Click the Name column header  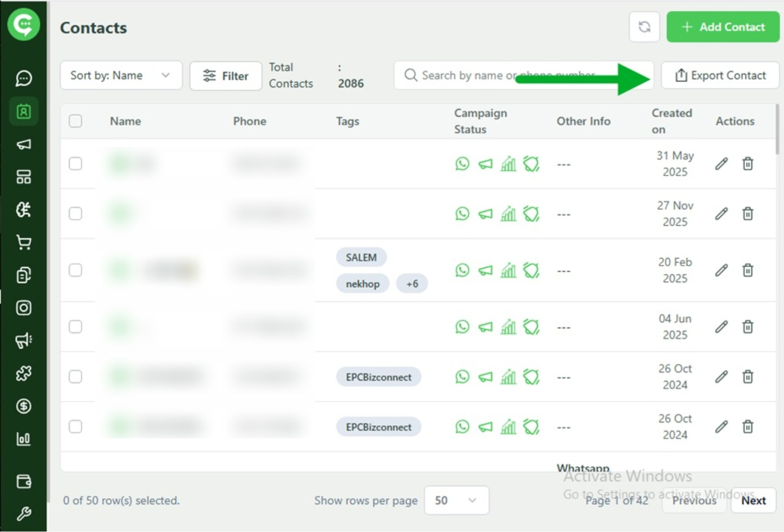tap(125, 121)
